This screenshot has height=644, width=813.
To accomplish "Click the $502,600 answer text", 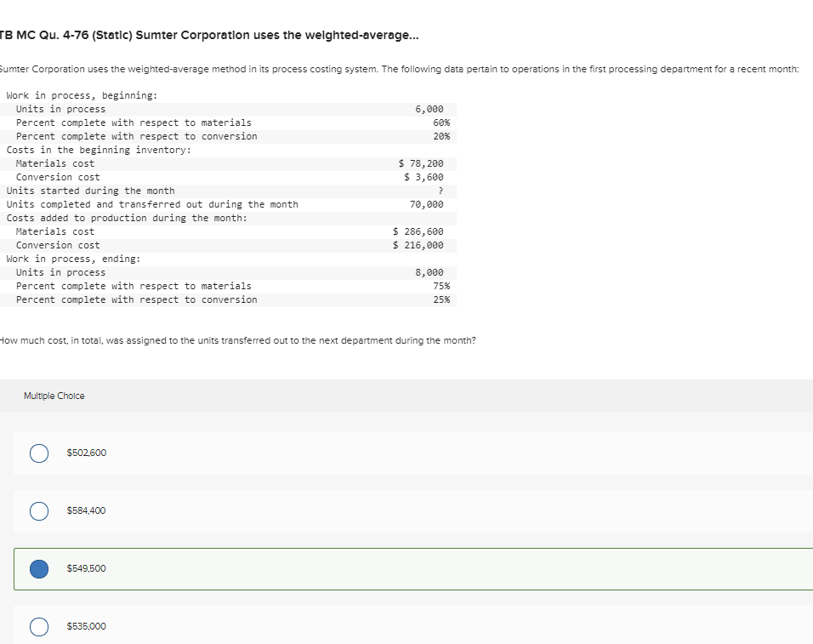I will (x=87, y=453).
